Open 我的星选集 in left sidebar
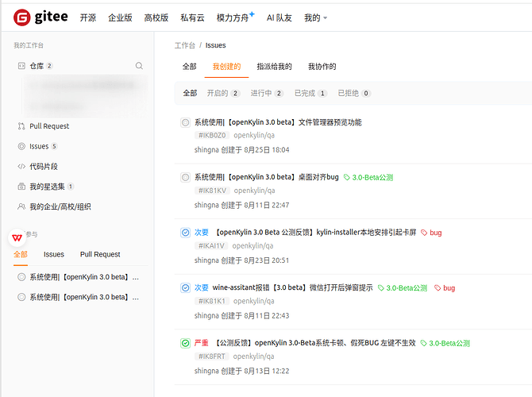The height and width of the screenshot is (397, 532). coord(47,187)
